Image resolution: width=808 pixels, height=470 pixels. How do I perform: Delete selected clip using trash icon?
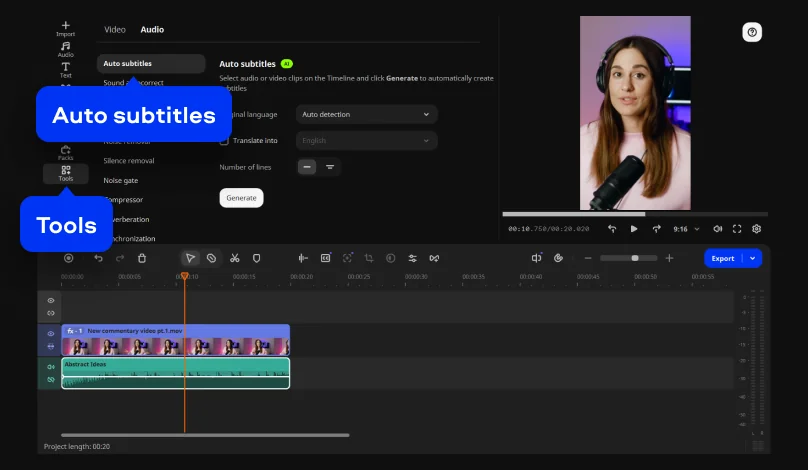click(142, 258)
